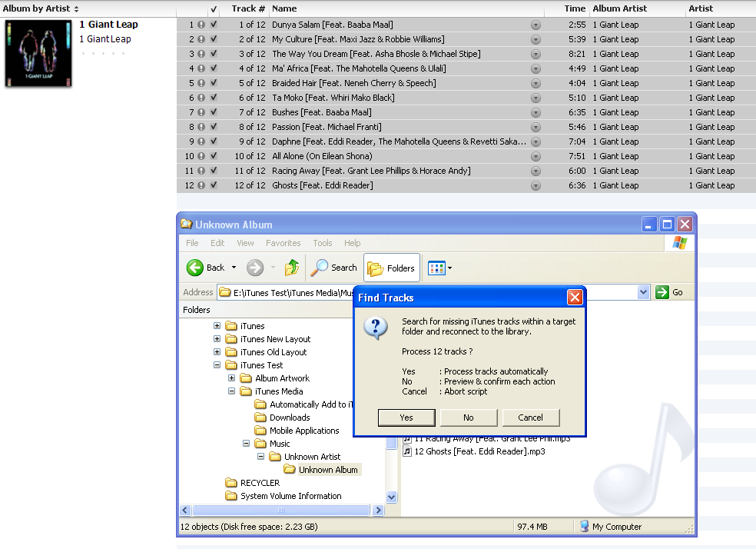Open the File menu in Explorer
756x549 pixels.
tap(192, 243)
